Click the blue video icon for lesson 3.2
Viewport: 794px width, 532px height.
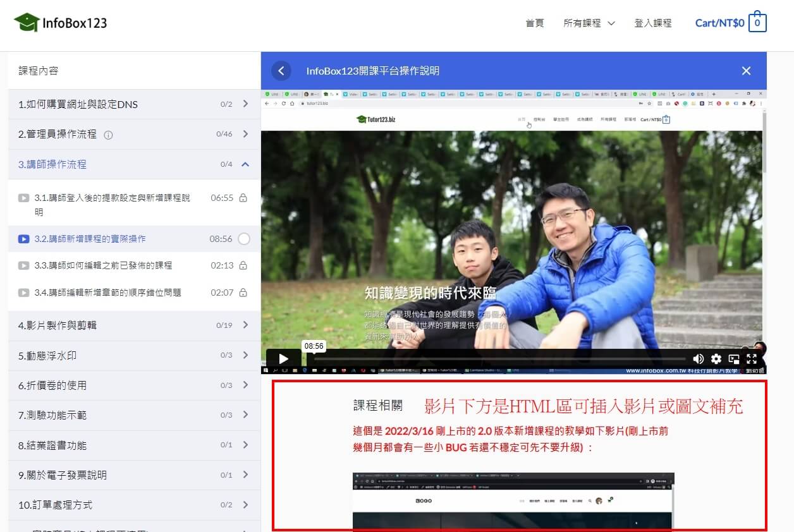[x=23, y=239]
